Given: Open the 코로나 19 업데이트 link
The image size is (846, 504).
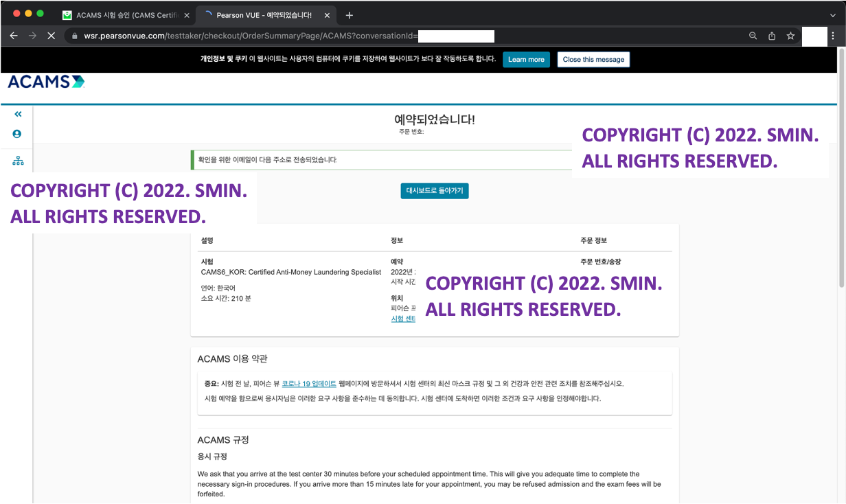Looking at the screenshot, I should (x=309, y=384).
